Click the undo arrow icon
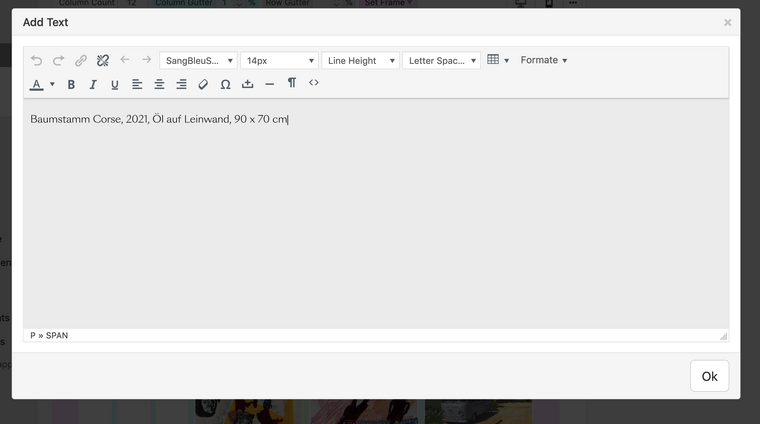The height and width of the screenshot is (424, 760). 37,60
